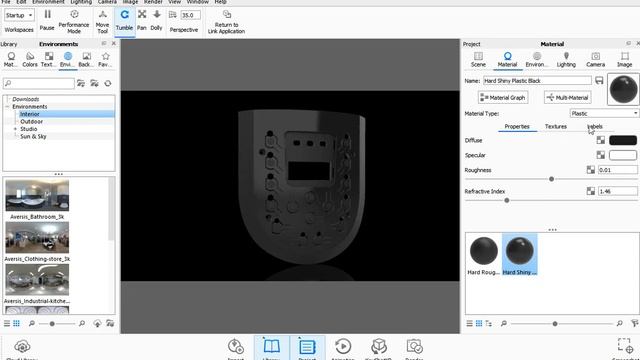Select the Pan camera tool
640x360 pixels.
(x=142, y=20)
